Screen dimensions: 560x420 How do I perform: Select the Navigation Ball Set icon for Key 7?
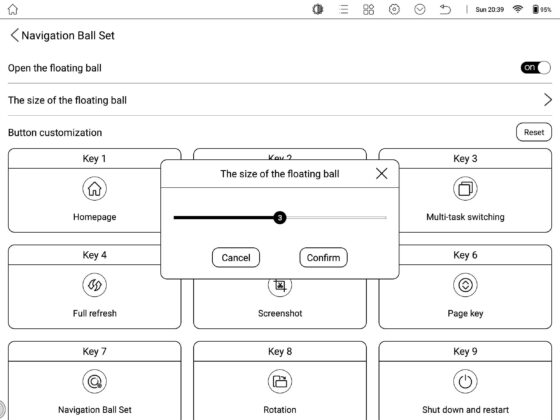[x=94, y=381]
